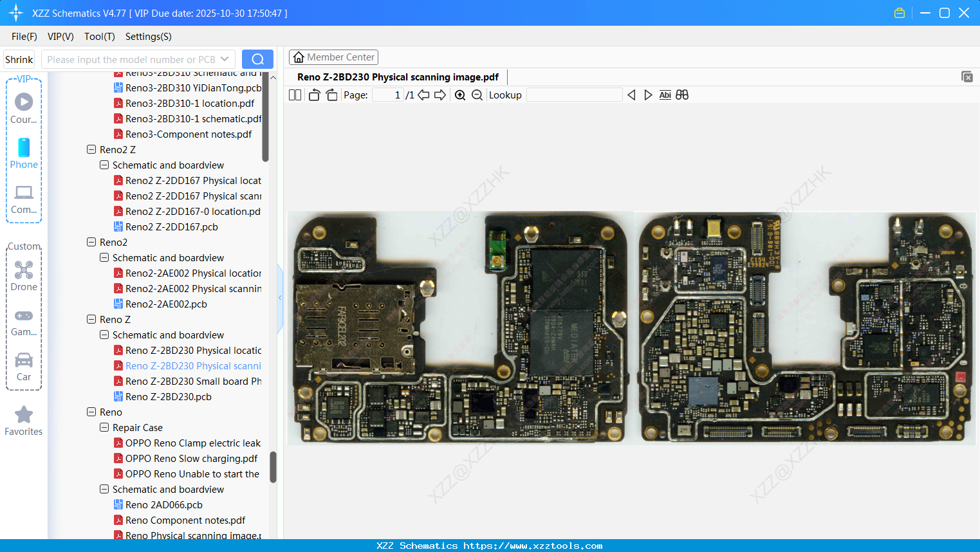Open the Tool(T) menu
Image resolution: width=980 pixels, height=552 pixels.
coord(100,37)
